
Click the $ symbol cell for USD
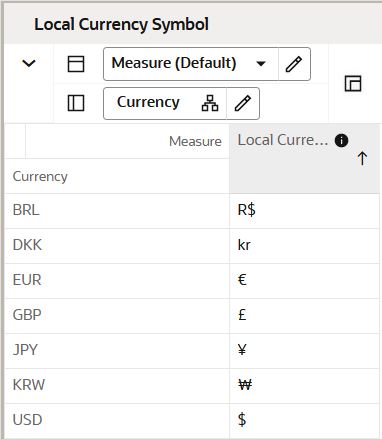304,420
